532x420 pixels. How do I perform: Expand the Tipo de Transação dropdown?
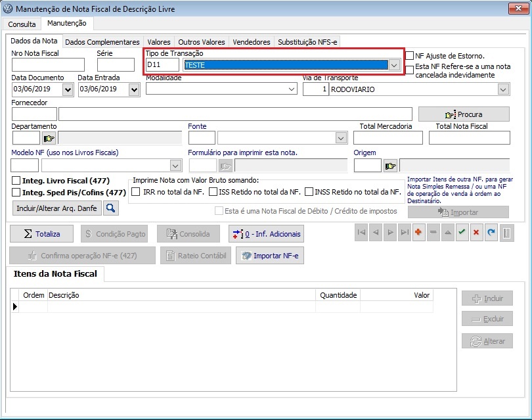(x=394, y=65)
